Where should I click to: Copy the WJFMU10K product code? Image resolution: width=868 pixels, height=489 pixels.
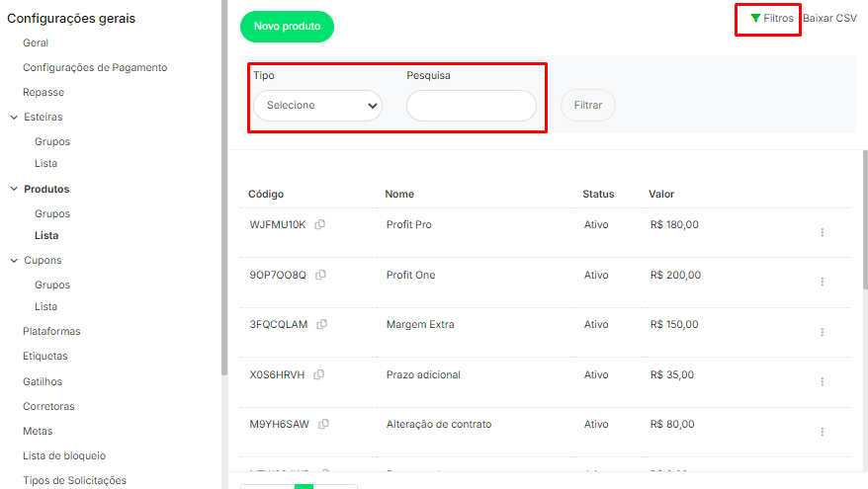pyautogui.click(x=320, y=224)
